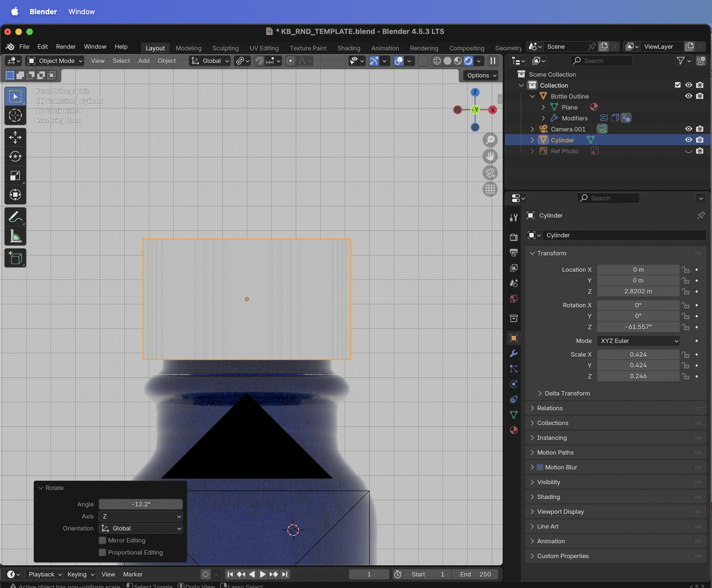
Task: Open Object Constraints properties tab
Action: click(x=514, y=399)
